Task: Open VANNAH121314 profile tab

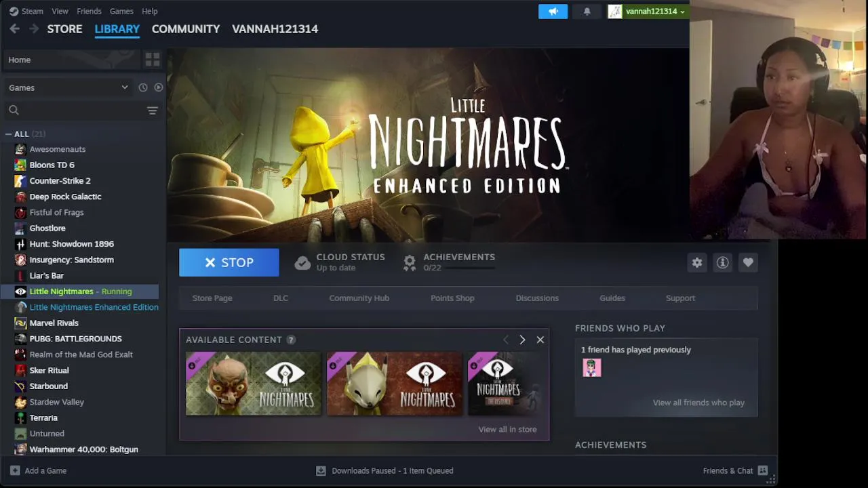Action: coord(275,28)
